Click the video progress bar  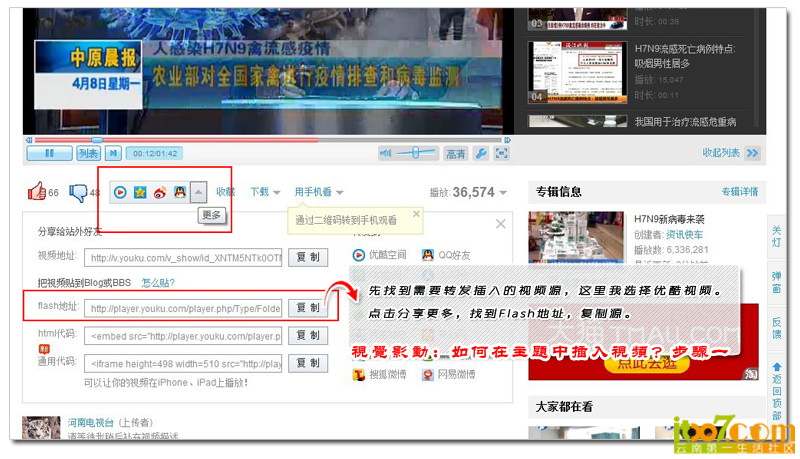click(268, 140)
